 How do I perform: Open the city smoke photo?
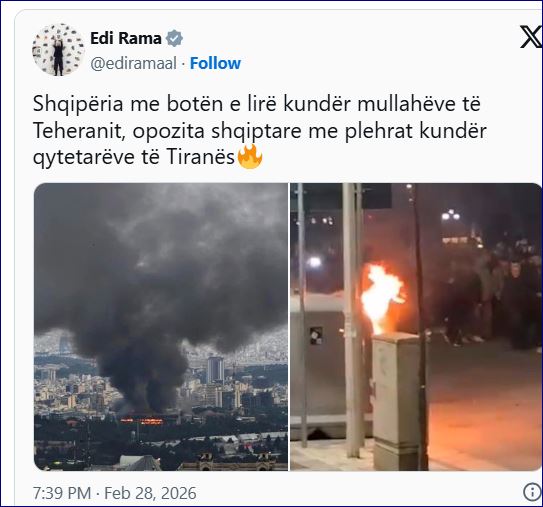[161, 327]
